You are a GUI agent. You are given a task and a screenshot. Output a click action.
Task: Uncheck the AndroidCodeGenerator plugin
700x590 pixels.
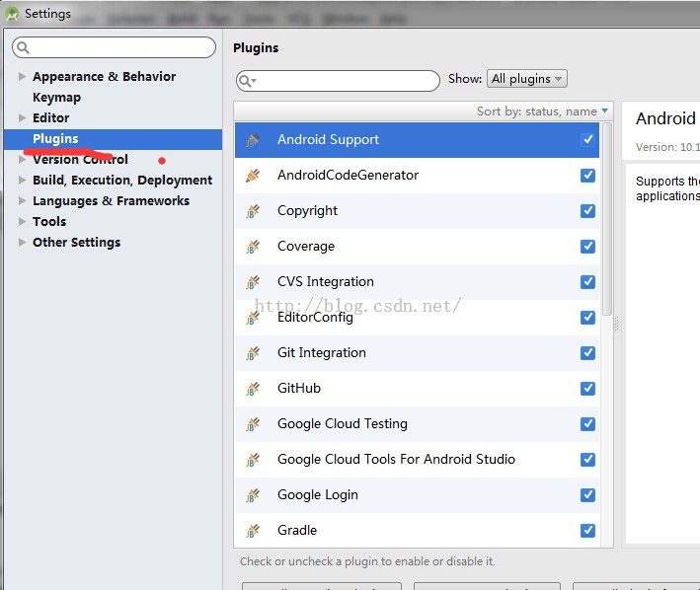(x=588, y=176)
